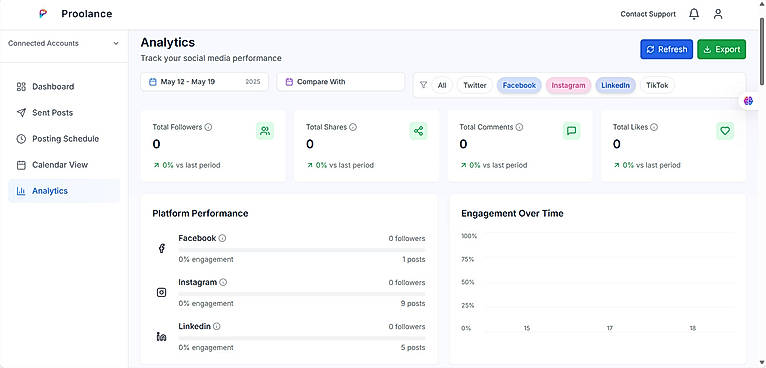Click the Platform Performance heading
The image size is (766, 368).
tap(200, 214)
